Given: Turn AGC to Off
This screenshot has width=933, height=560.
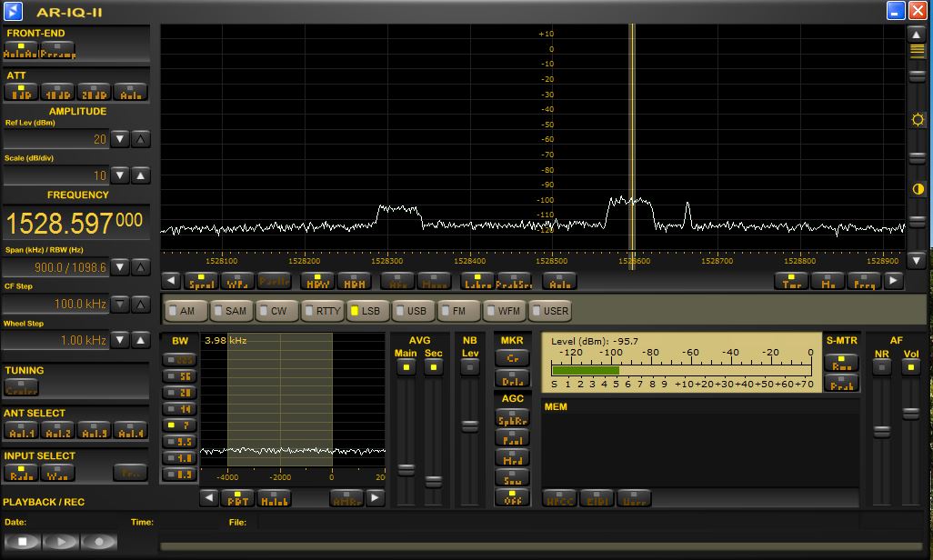Looking at the screenshot, I should 512,497.
